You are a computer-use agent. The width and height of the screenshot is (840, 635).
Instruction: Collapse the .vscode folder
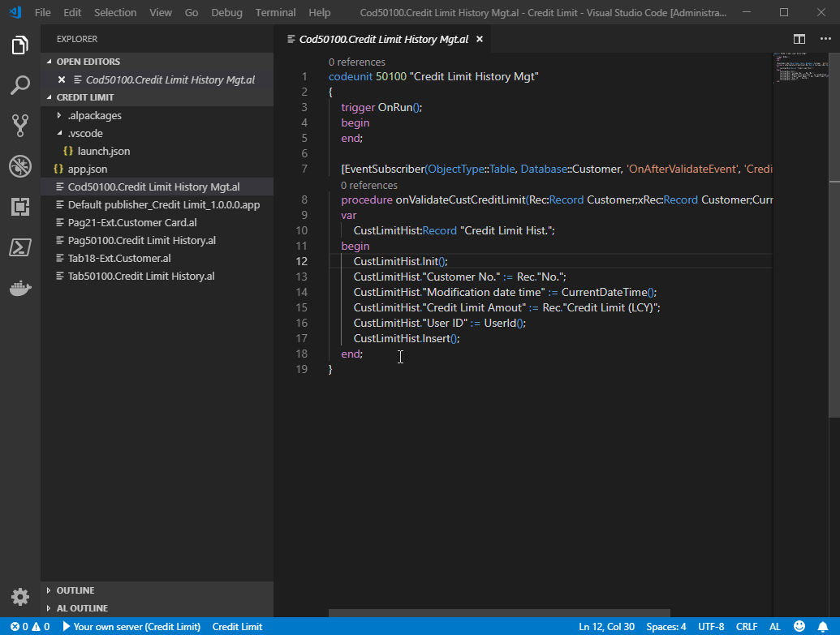coord(59,133)
